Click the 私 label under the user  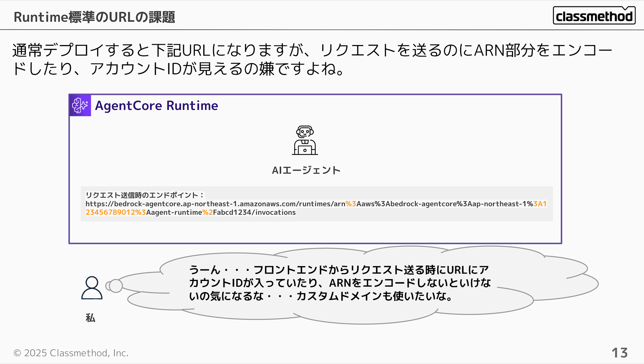point(90,318)
